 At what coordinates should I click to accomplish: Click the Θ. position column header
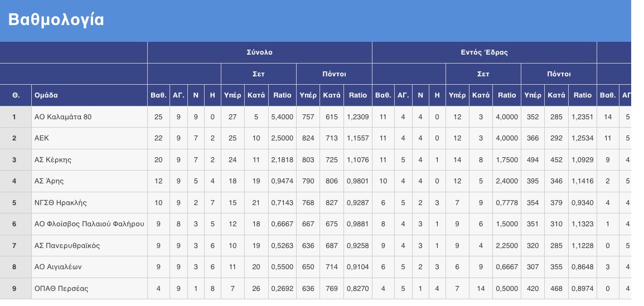click(16, 95)
